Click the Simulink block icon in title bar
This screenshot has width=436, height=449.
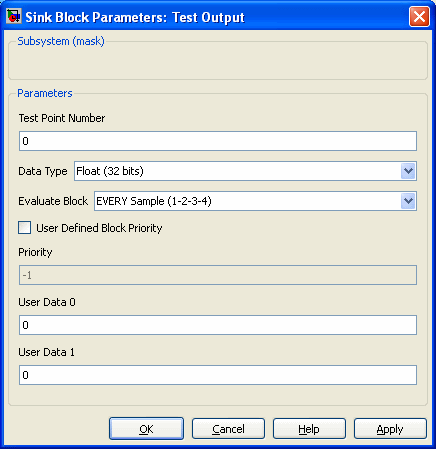(x=14, y=16)
